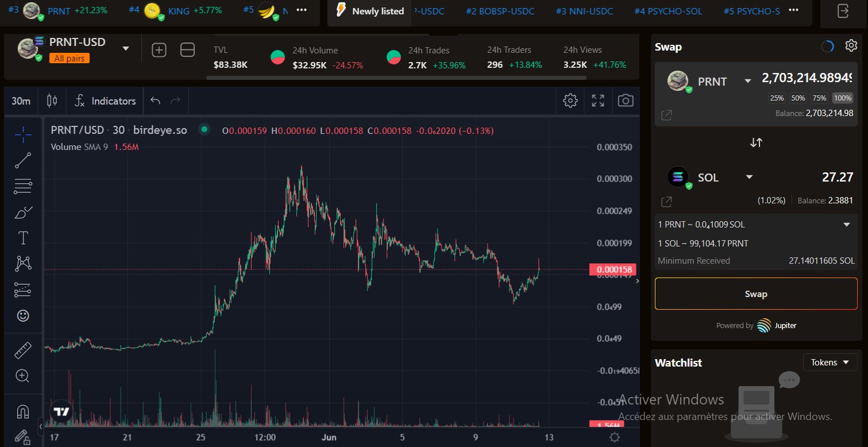
Task: Click the plus layout icon
Action: (159, 50)
